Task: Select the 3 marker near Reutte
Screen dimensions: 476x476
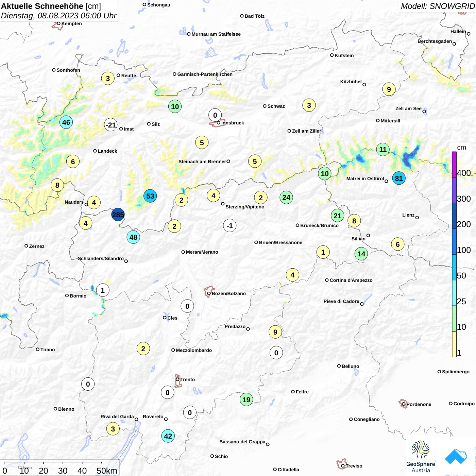Action: [108, 79]
